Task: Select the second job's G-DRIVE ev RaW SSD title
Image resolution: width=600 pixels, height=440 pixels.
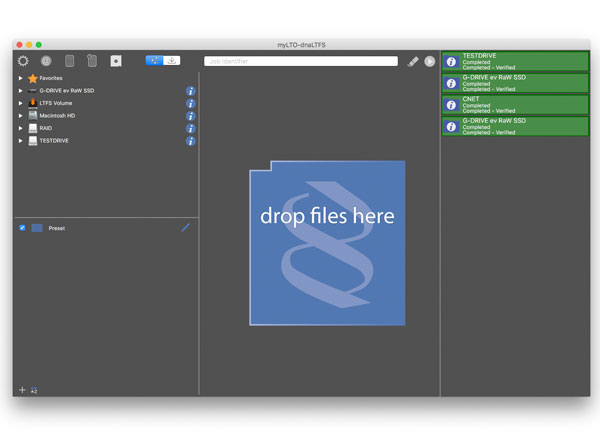Action: pos(494,77)
